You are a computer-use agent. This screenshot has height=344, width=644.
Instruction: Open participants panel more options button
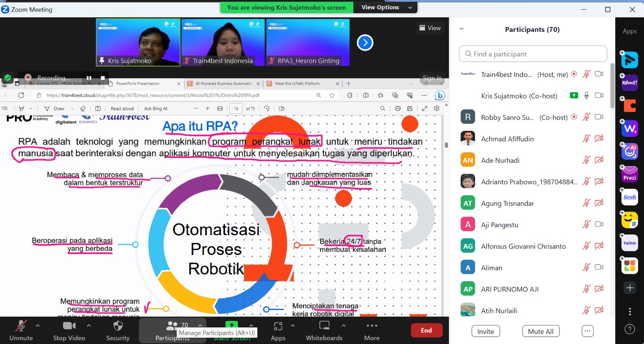pyautogui.click(x=588, y=331)
